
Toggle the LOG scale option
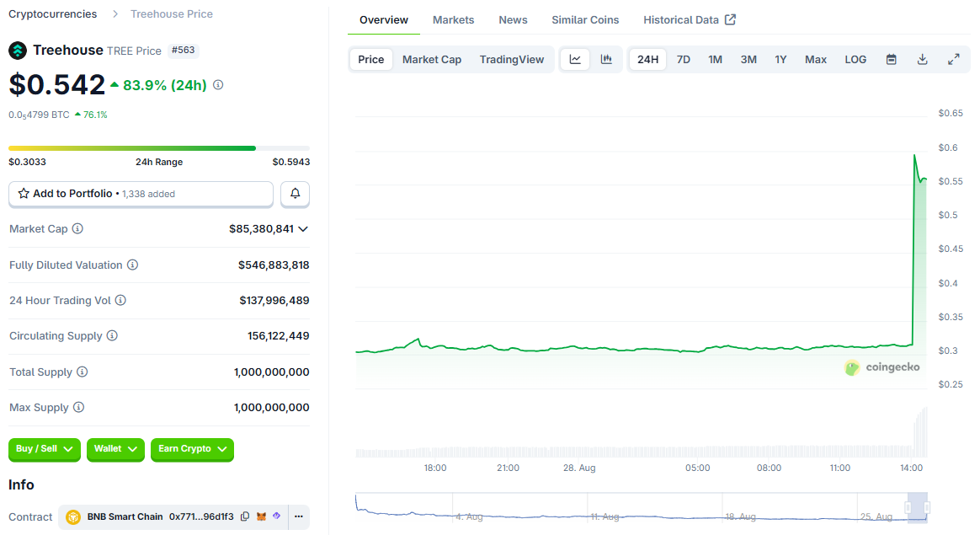point(855,60)
